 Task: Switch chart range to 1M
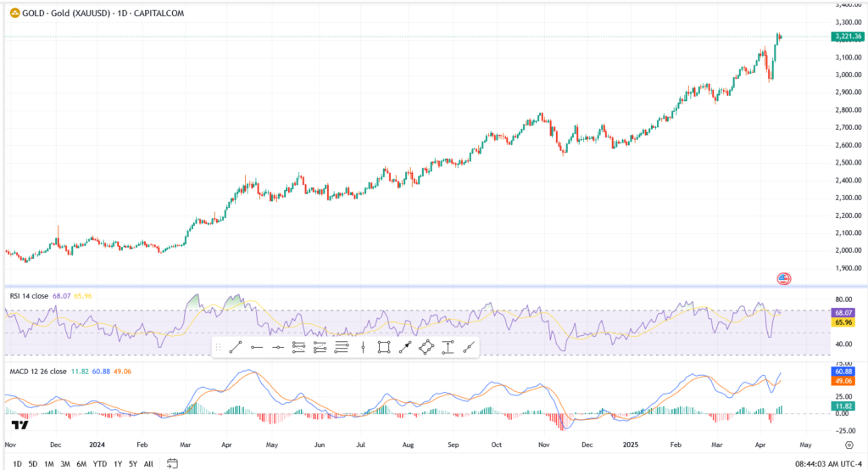pyautogui.click(x=49, y=464)
